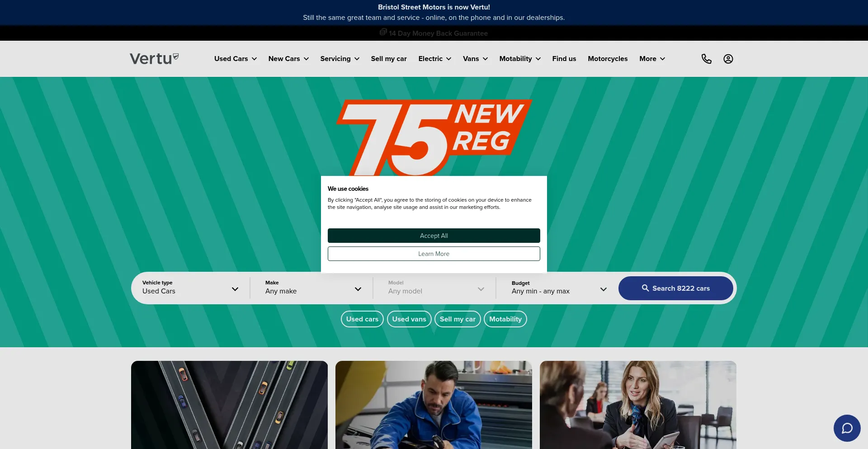The height and width of the screenshot is (449, 868).
Task: Select the Sell my car pill link
Action: tap(458, 319)
